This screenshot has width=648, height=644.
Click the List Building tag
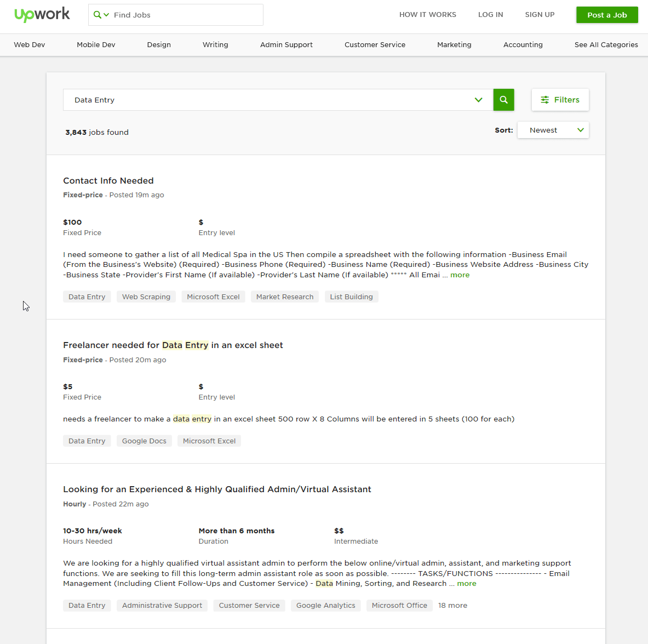tap(351, 297)
